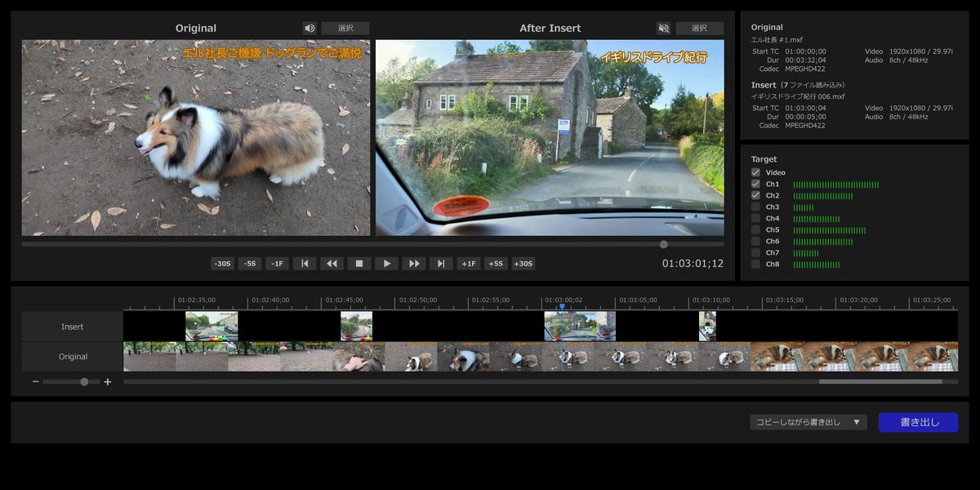Click the rewind icon
The width and height of the screenshot is (980, 490).
332,263
